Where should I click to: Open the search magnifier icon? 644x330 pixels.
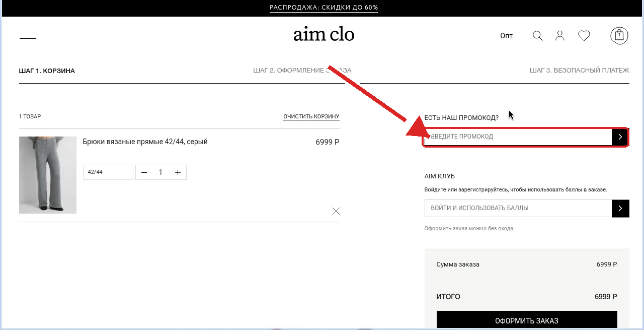(x=538, y=36)
